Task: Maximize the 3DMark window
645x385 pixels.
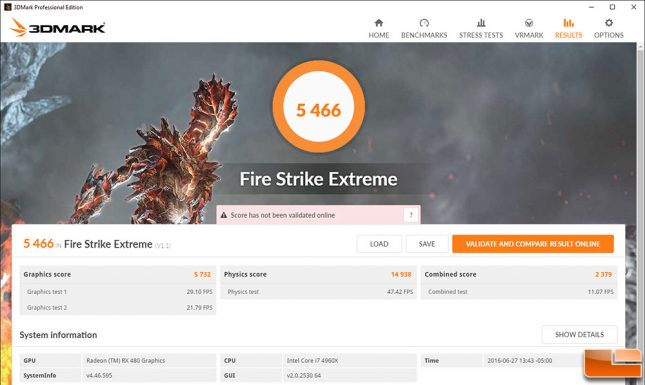Action: click(613, 7)
